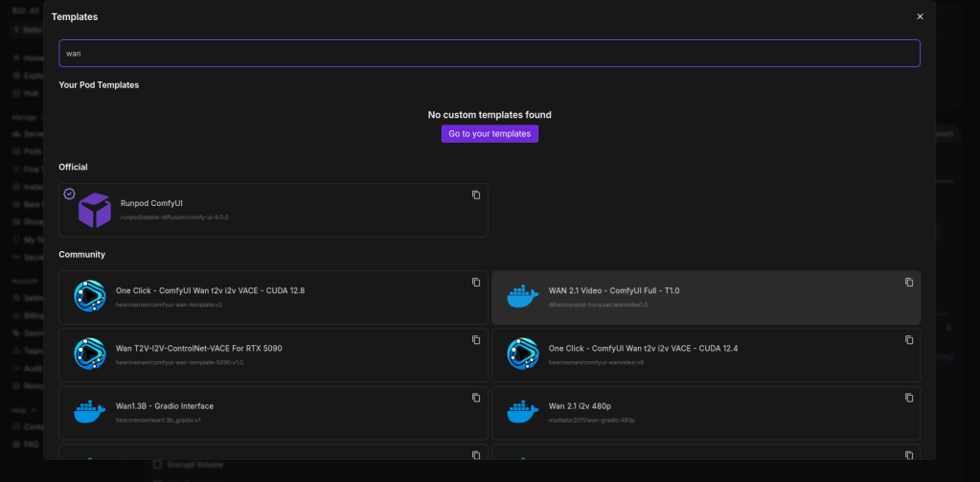Screen dimensions: 980x482
Task: Focus the template search field containing 'wan'
Action: pos(489,53)
